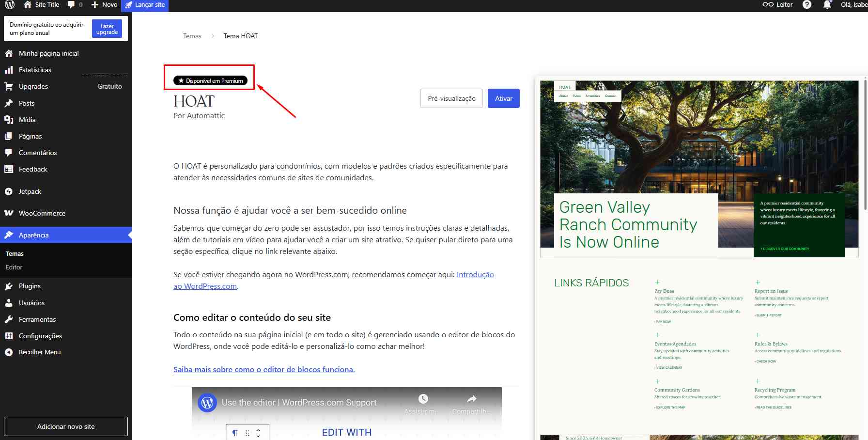Image resolution: width=868 pixels, height=440 pixels.
Task: Open Upgrades cart icon
Action: click(x=9, y=86)
